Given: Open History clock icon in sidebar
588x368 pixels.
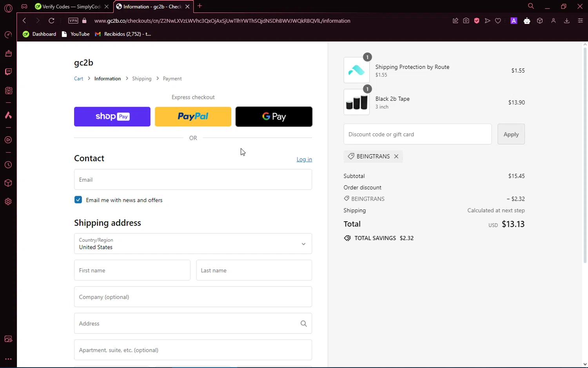Looking at the screenshot, I should click(8, 165).
